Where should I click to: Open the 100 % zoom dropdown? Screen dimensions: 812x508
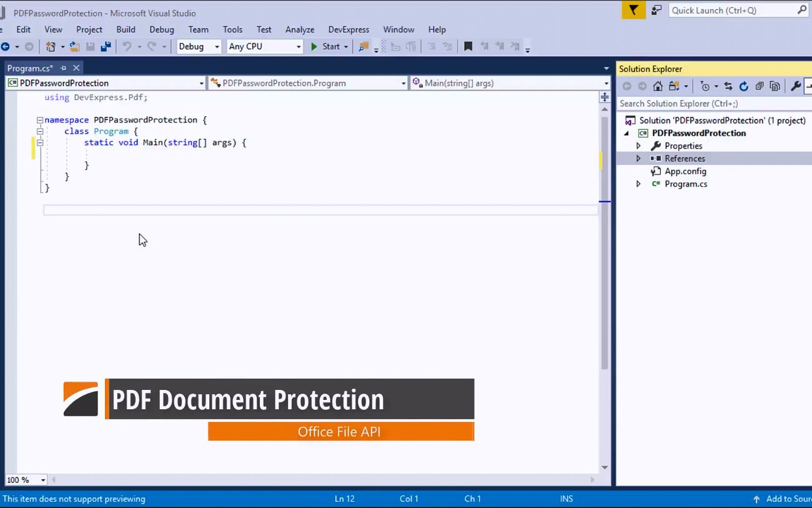tap(43, 481)
